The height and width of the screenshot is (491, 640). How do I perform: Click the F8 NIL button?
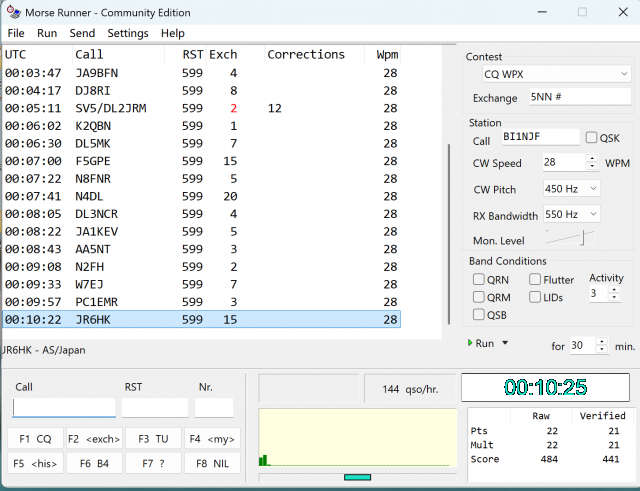click(212, 463)
